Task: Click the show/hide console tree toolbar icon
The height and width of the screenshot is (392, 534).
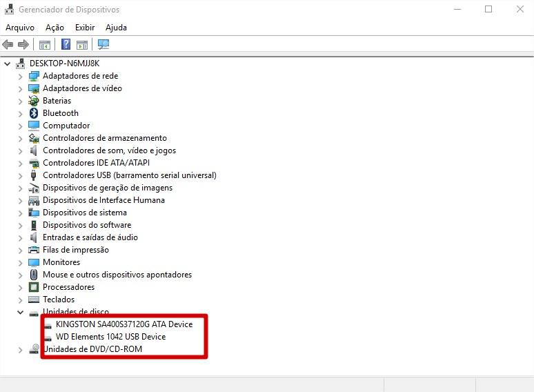Action: (x=45, y=45)
